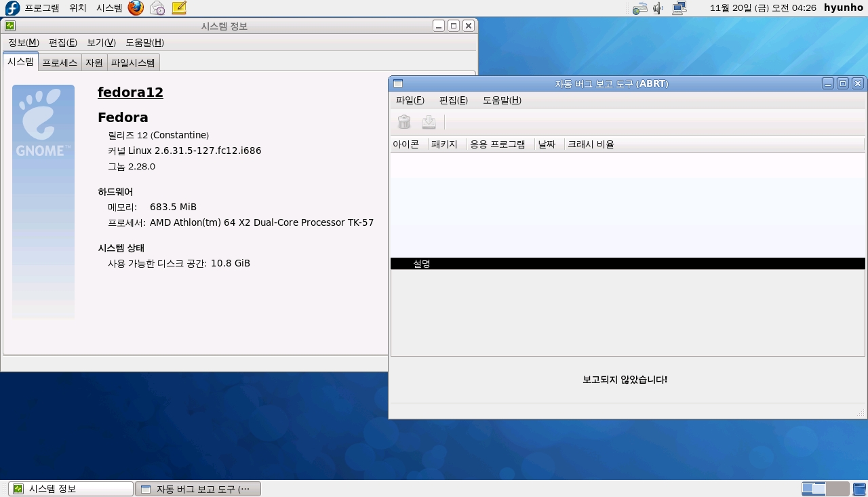The image size is (868, 497).
Task: Open 파일(F) menu in ABRT window
Action: tap(410, 100)
